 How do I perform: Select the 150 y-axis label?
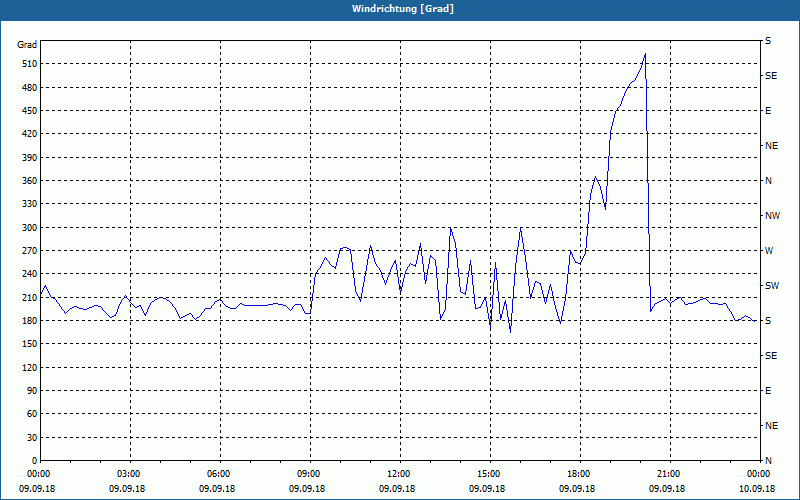point(29,344)
